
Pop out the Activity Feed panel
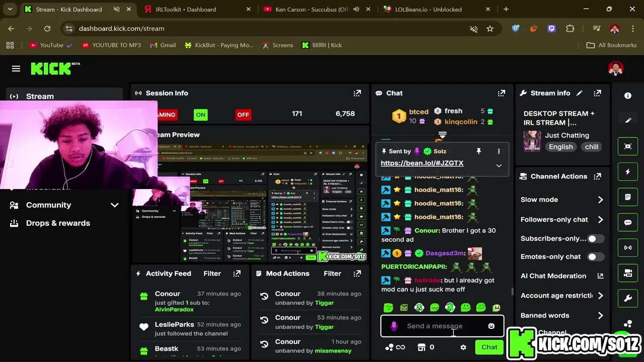tap(237, 274)
